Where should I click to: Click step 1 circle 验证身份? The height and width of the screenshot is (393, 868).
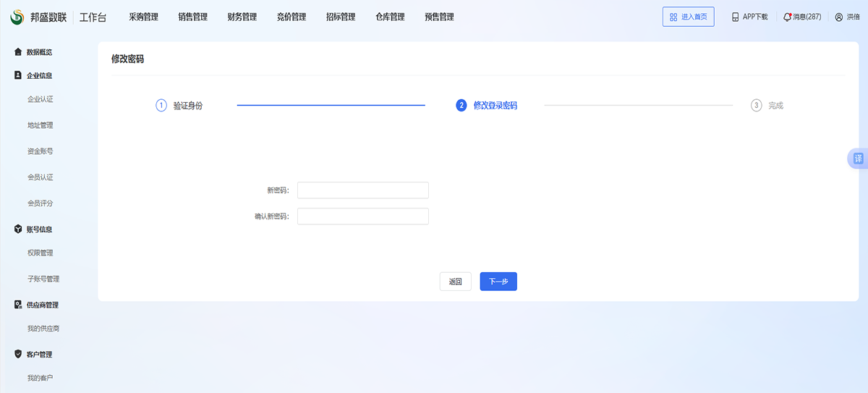(161, 106)
